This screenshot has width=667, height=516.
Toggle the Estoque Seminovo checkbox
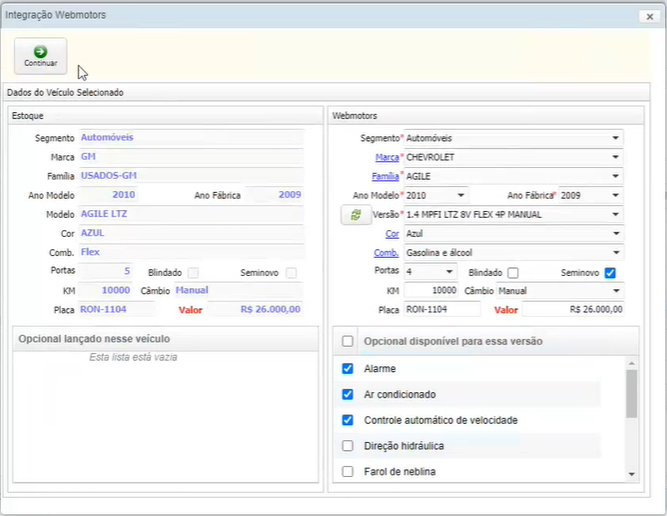(x=291, y=273)
